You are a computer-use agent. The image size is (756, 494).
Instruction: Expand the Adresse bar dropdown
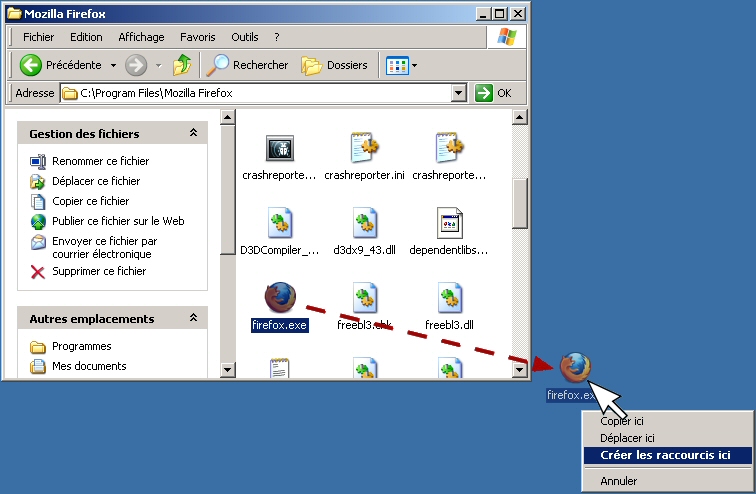[459, 93]
